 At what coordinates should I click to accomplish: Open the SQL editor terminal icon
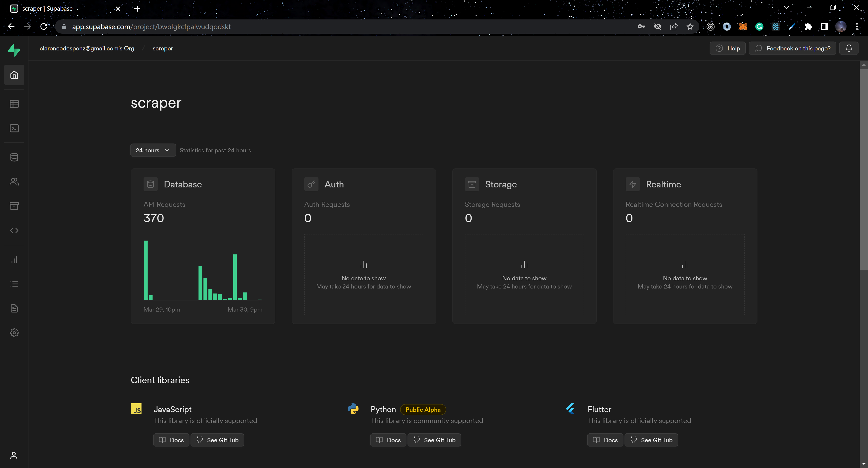pyautogui.click(x=14, y=128)
